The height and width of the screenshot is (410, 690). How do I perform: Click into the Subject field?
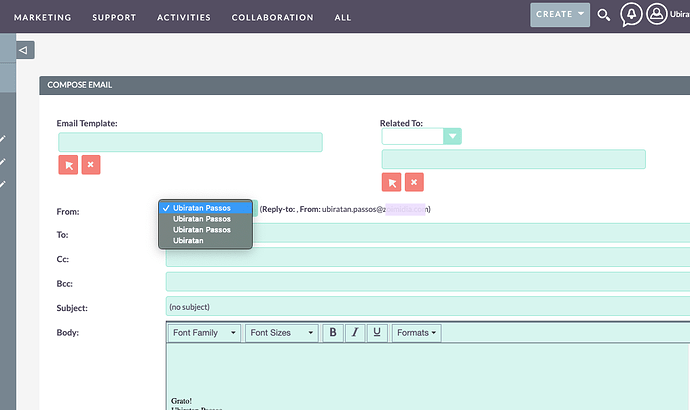click(428, 306)
